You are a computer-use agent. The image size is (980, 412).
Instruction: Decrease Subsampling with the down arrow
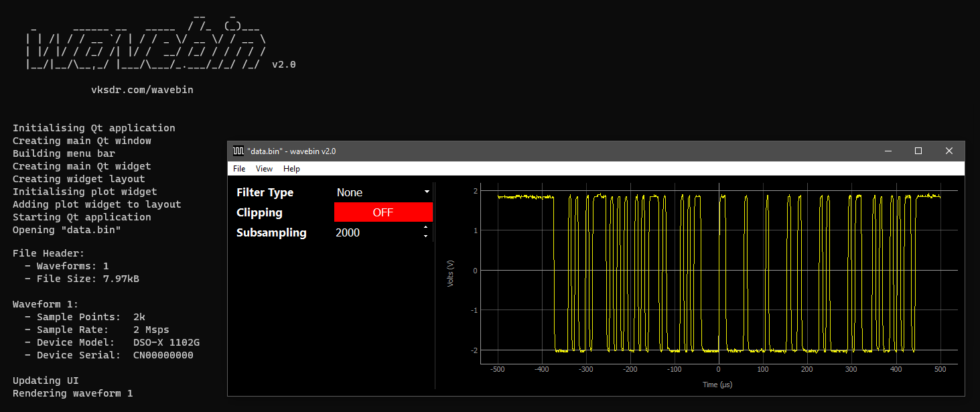point(425,236)
